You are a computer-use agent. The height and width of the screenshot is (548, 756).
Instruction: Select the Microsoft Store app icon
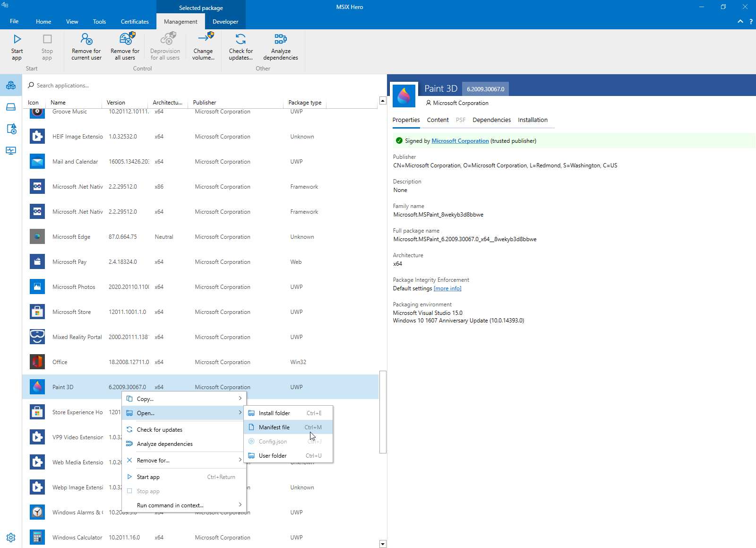[37, 312]
